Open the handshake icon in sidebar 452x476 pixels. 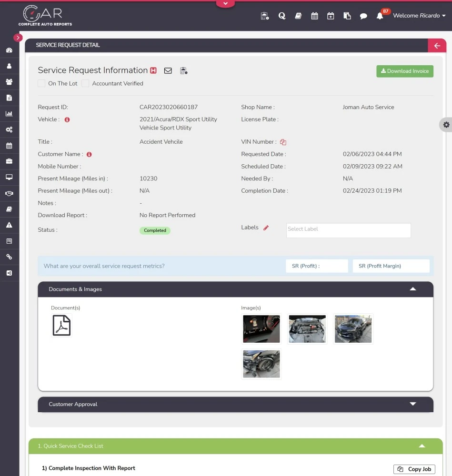pyautogui.click(x=9, y=193)
